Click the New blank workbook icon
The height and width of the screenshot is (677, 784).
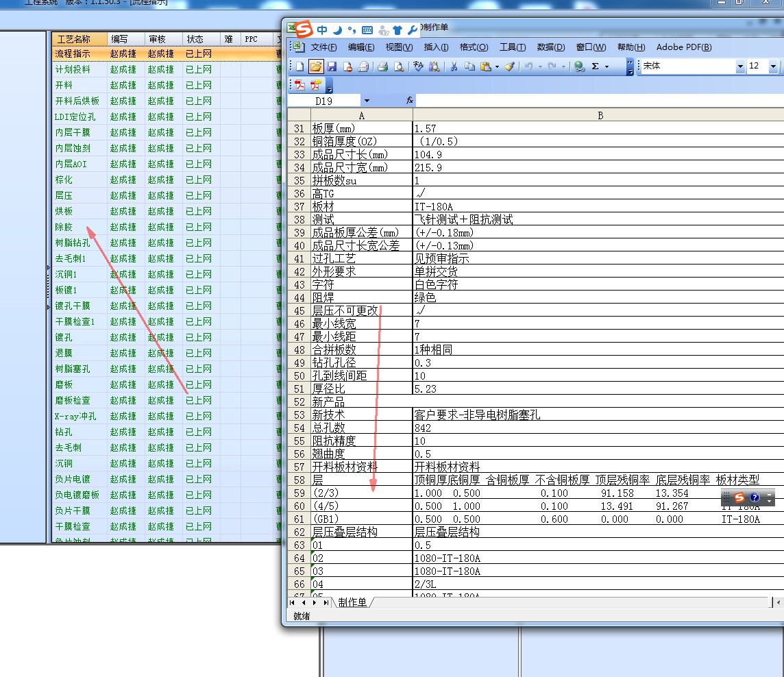pos(300,66)
